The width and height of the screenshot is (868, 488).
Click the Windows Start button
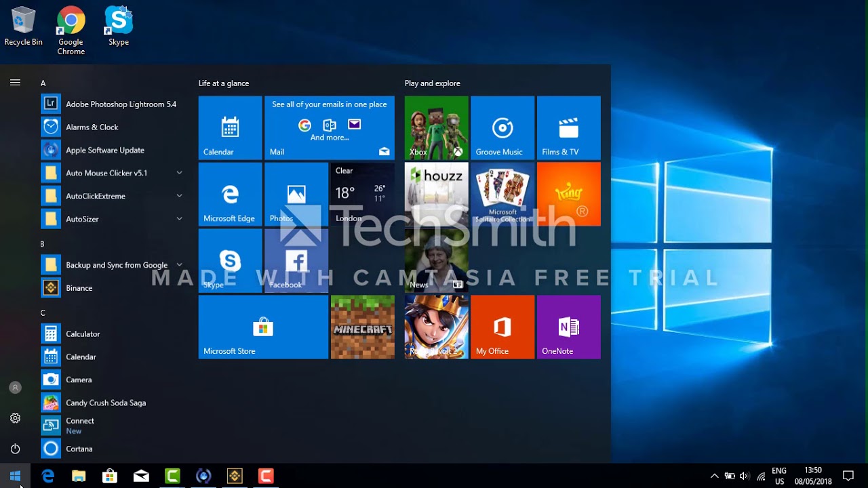[15, 476]
